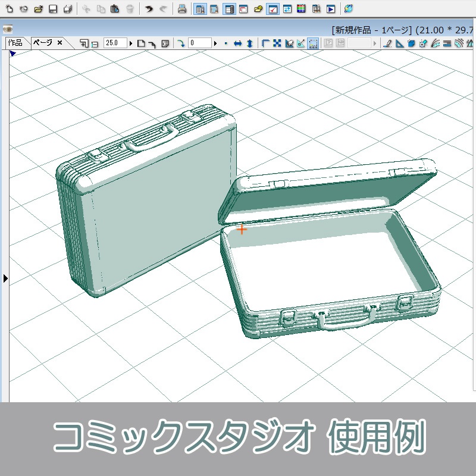
Task: Close the ページ tab with its x button
Action: 61,43
